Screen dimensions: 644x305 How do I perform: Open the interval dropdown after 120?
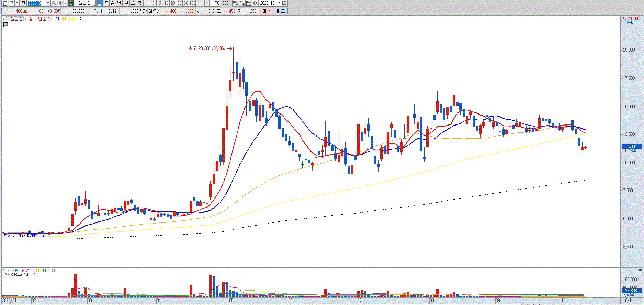(207, 3)
